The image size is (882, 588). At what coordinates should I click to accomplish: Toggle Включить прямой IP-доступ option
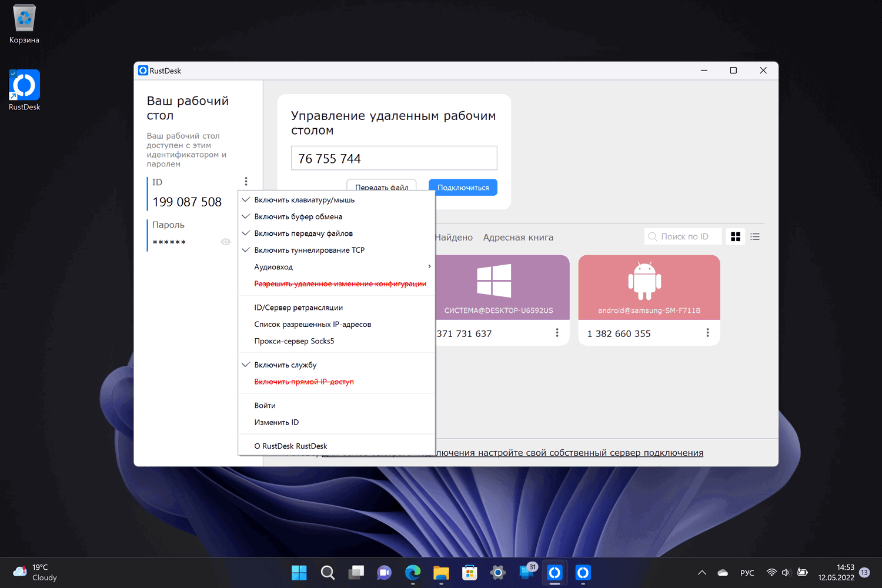point(336,382)
